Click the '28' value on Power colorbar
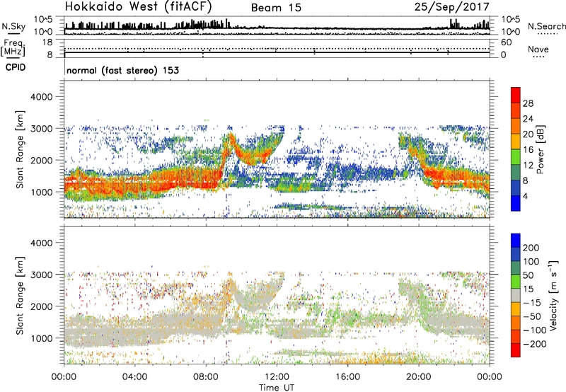 (528, 103)
